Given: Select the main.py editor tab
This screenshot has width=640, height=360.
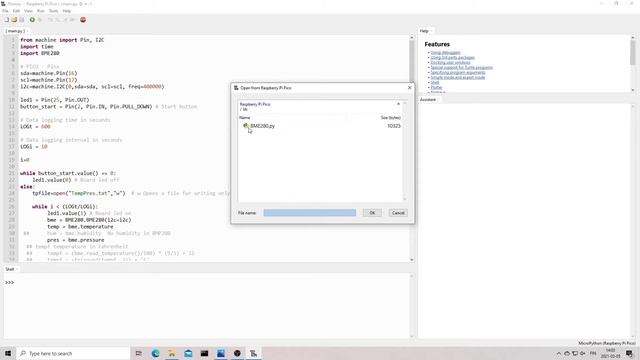Looking at the screenshot, I should click(16, 31).
